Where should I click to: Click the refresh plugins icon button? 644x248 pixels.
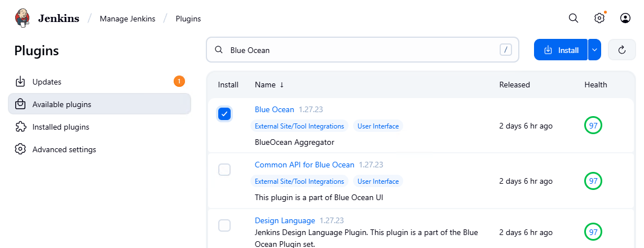(x=623, y=50)
